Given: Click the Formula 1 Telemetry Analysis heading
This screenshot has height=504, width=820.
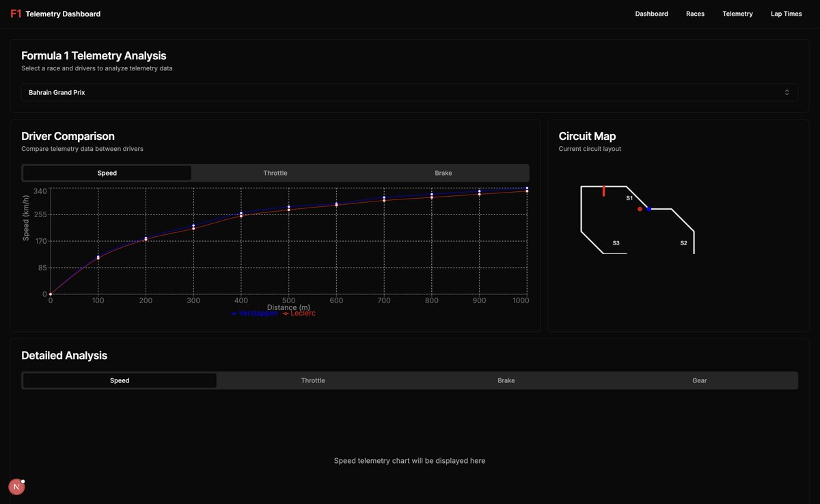Looking at the screenshot, I should pos(94,56).
